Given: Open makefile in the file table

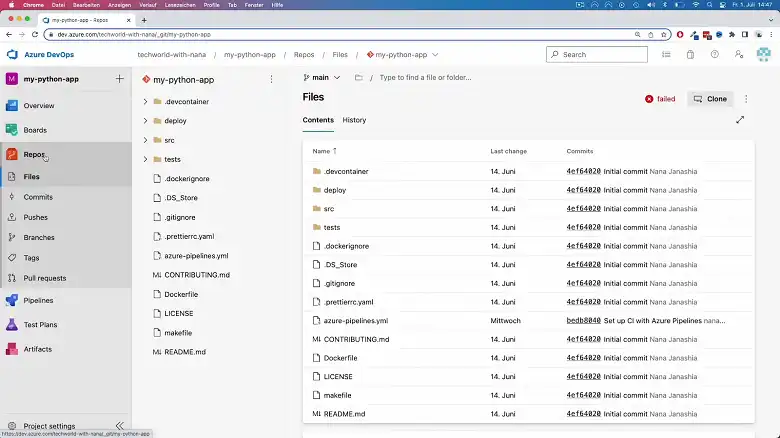Looking at the screenshot, I should point(337,395).
